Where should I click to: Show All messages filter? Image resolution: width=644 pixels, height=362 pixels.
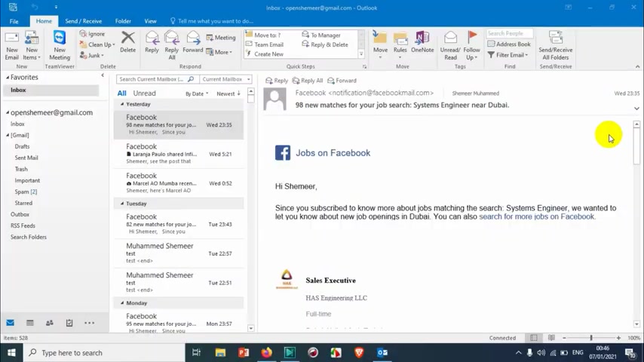[121, 94]
